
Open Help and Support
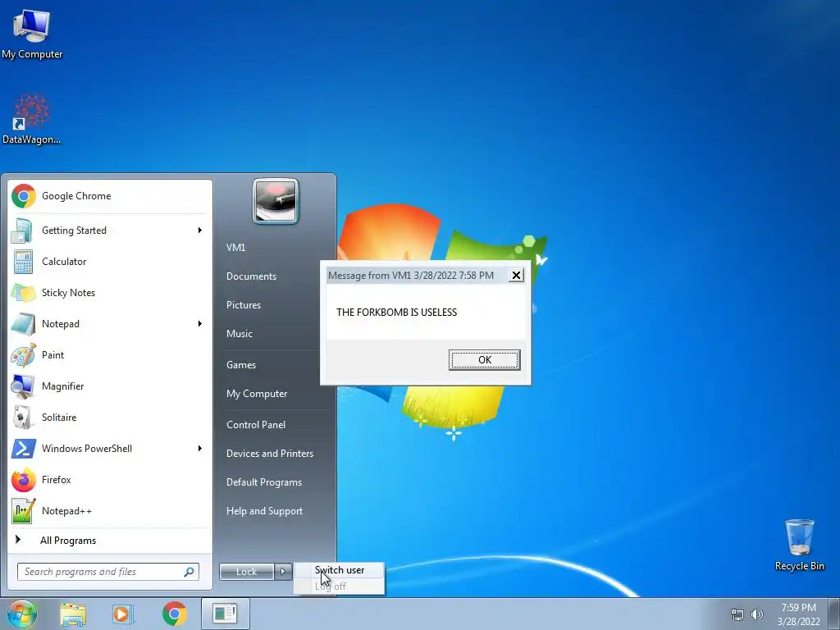point(264,511)
